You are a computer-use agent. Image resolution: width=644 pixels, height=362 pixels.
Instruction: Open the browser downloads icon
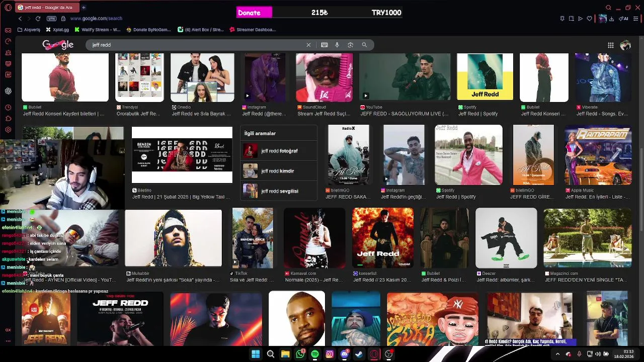[x=611, y=19]
